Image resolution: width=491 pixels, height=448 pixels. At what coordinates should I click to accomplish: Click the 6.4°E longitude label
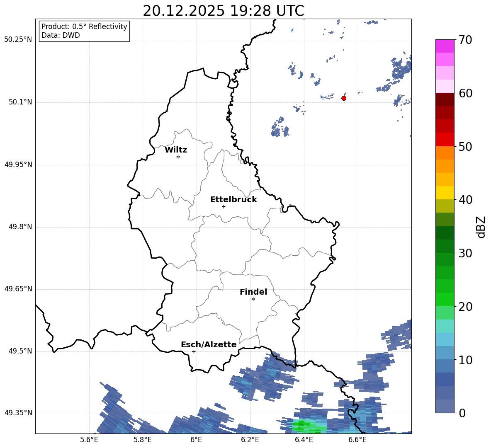click(x=304, y=440)
